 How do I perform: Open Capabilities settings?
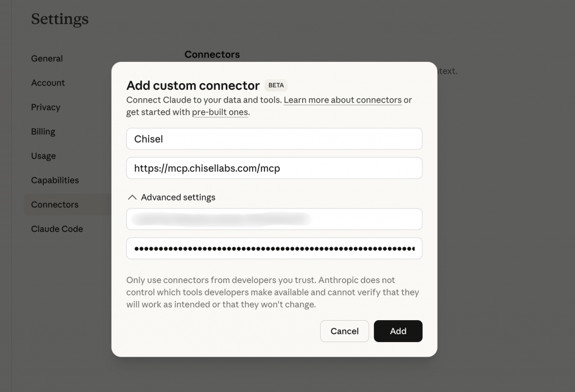click(x=55, y=180)
